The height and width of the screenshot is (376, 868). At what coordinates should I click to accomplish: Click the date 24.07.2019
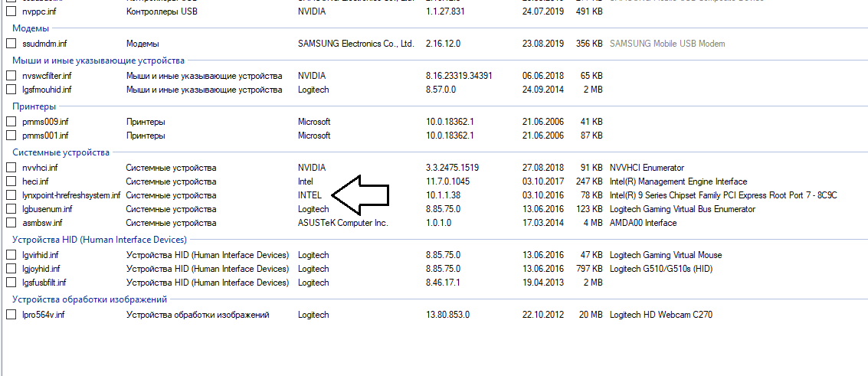coord(542,11)
